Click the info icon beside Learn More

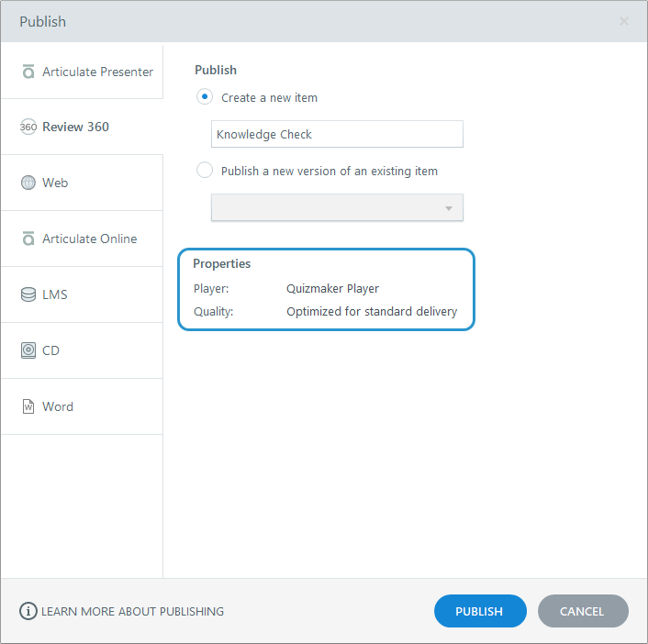tap(28, 611)
